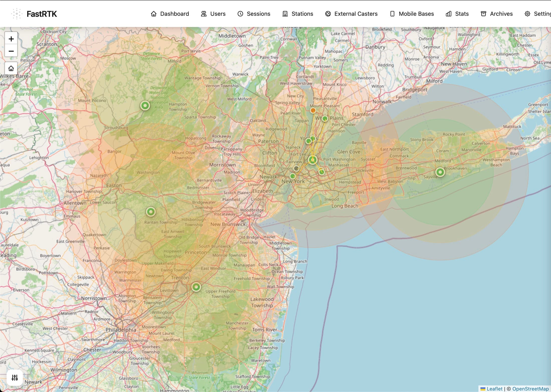Reset map view with home button
Image resolution: width=551 pixels, height=392 pixels.
click(11, 68)
